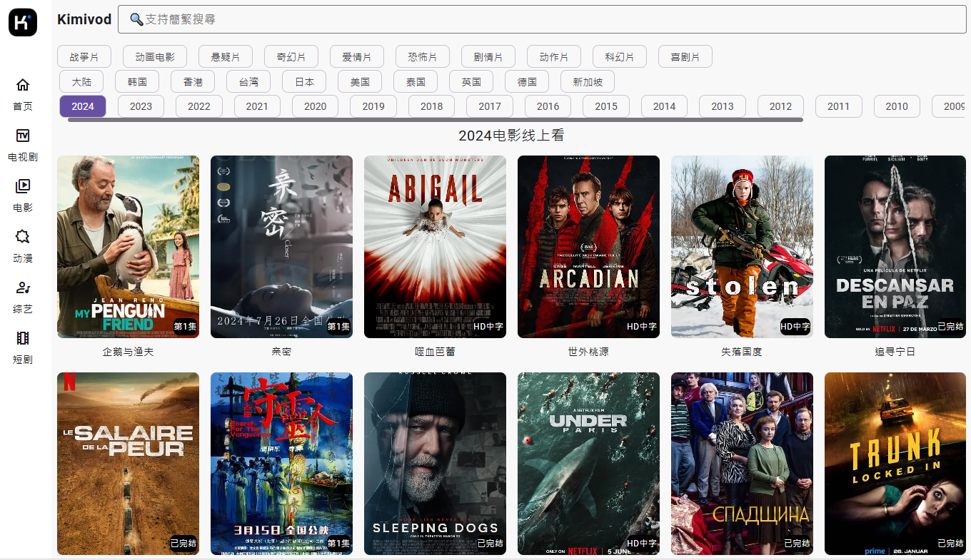Click the magnifier search icon
The image size is (971, 560).
click(136, 19)
